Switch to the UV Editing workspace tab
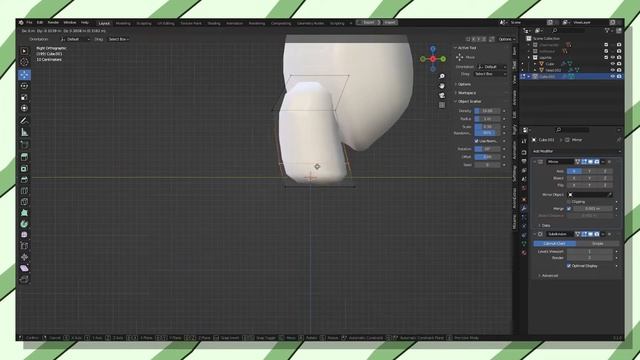 (166, 23)
